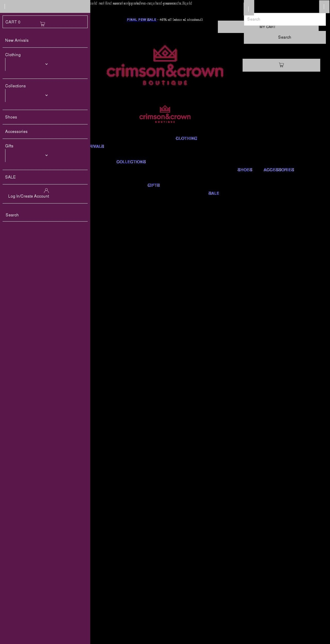Image resolution: width=330 pixels, height=644 pixels.
Task: Go to Accessories in sidebar
Action: (x=16, y=132)
